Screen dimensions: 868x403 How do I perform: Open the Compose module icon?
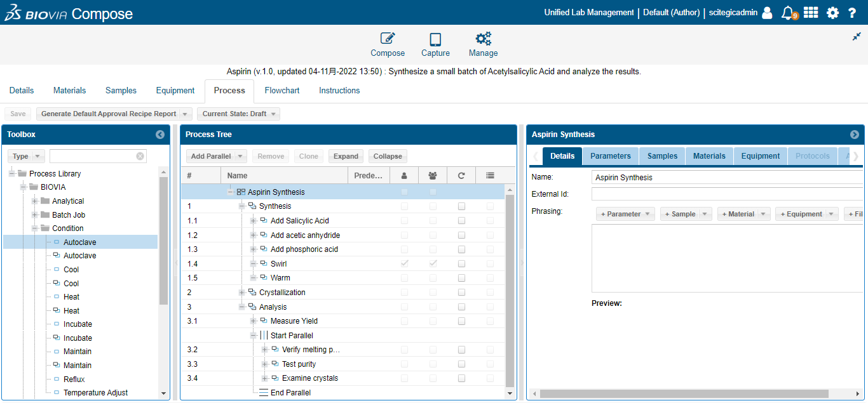point(388,39)
